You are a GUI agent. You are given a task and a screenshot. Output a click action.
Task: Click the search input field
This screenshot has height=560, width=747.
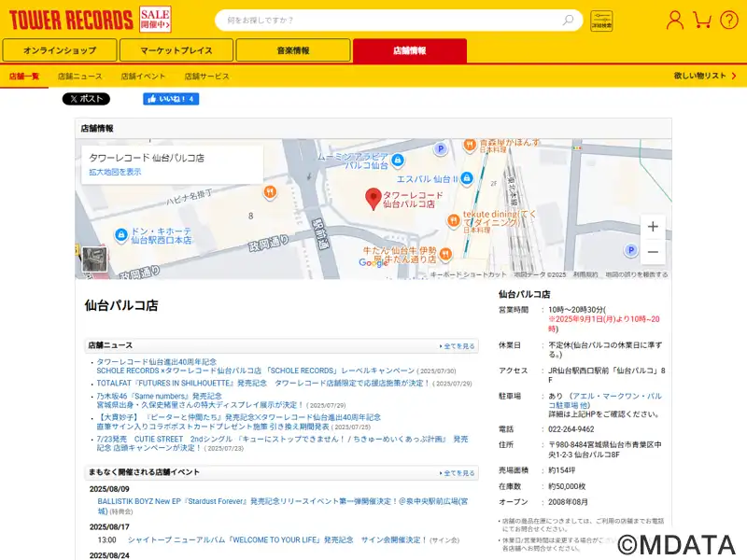(390, 21)
